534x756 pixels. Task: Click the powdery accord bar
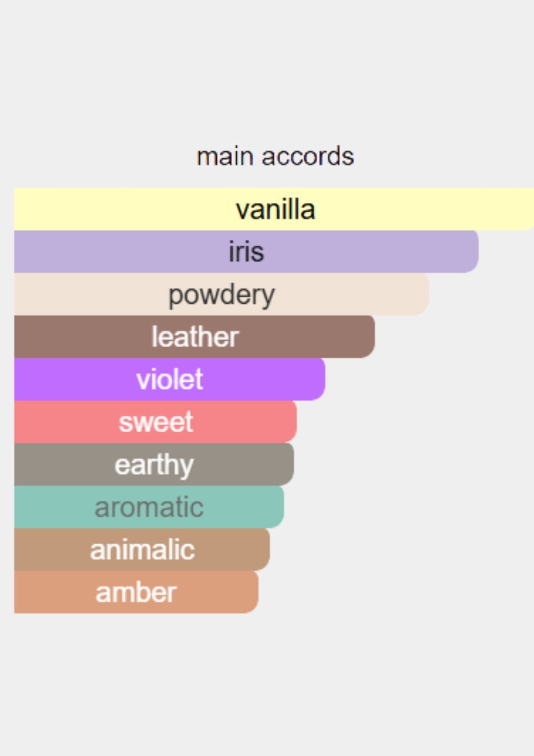222,294
